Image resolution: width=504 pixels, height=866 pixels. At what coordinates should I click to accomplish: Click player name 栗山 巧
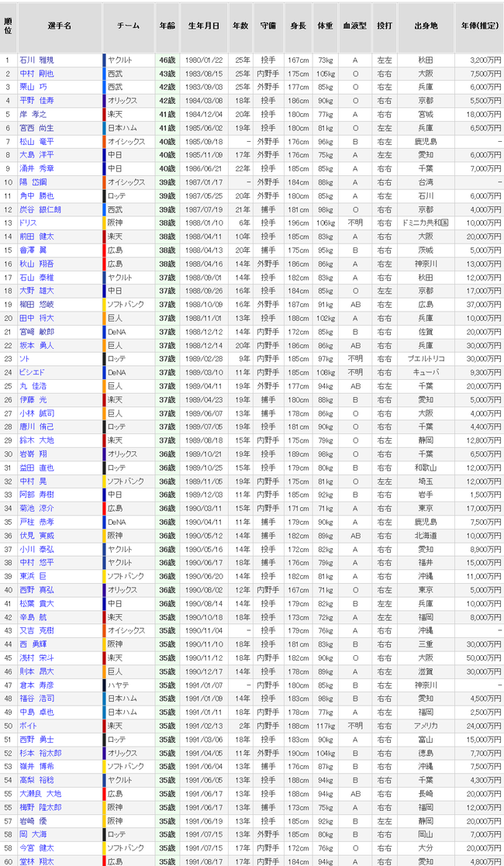[x=33, y=87]
